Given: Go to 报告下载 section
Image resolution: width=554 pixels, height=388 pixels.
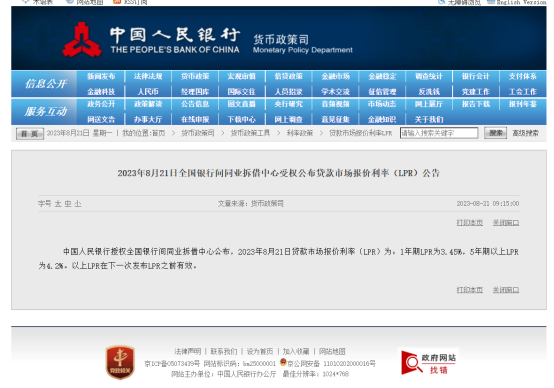Looking at the screenshot, I should point(476,104).
